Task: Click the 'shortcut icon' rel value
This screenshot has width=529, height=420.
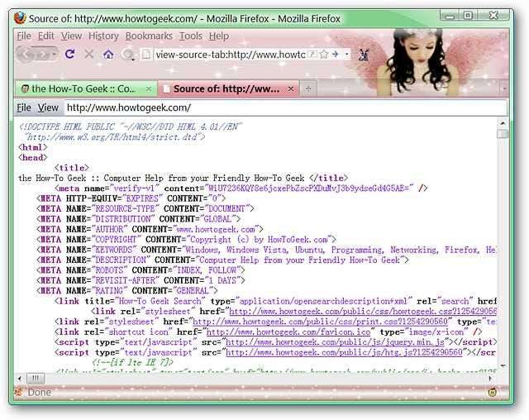Action: click(138, 332)
